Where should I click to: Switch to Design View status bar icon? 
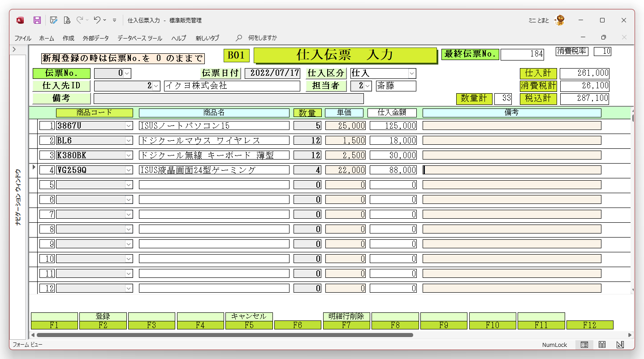point(620,345)
